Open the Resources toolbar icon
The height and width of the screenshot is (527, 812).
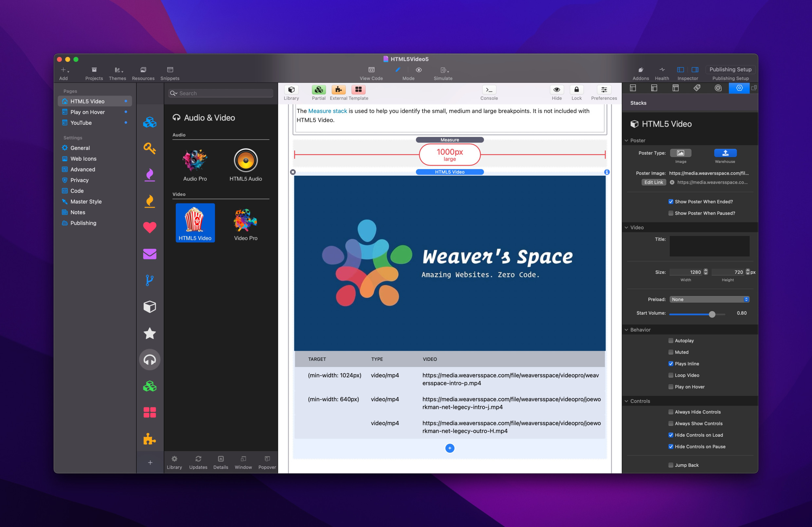pyautogui.click(x=143, y=70)
